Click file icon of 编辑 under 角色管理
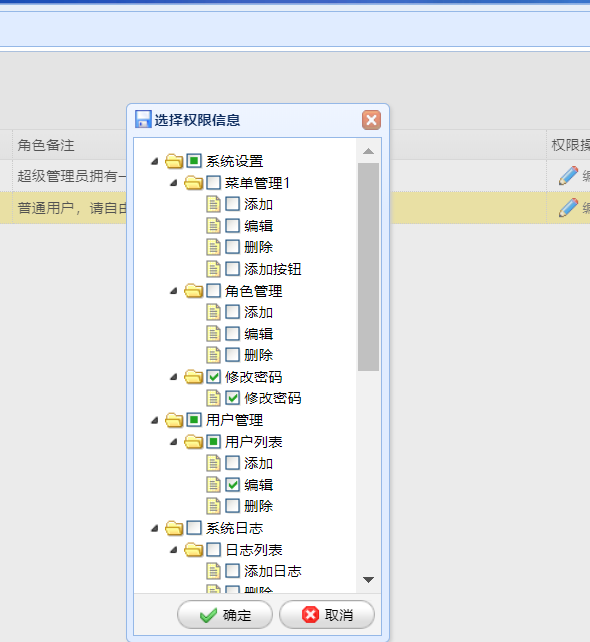The width and height of the screenshot is (590, 642). click(x=213, y=334)
